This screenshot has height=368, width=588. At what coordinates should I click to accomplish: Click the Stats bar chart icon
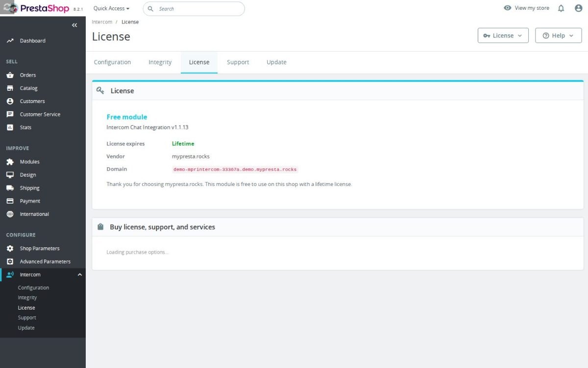10,128
